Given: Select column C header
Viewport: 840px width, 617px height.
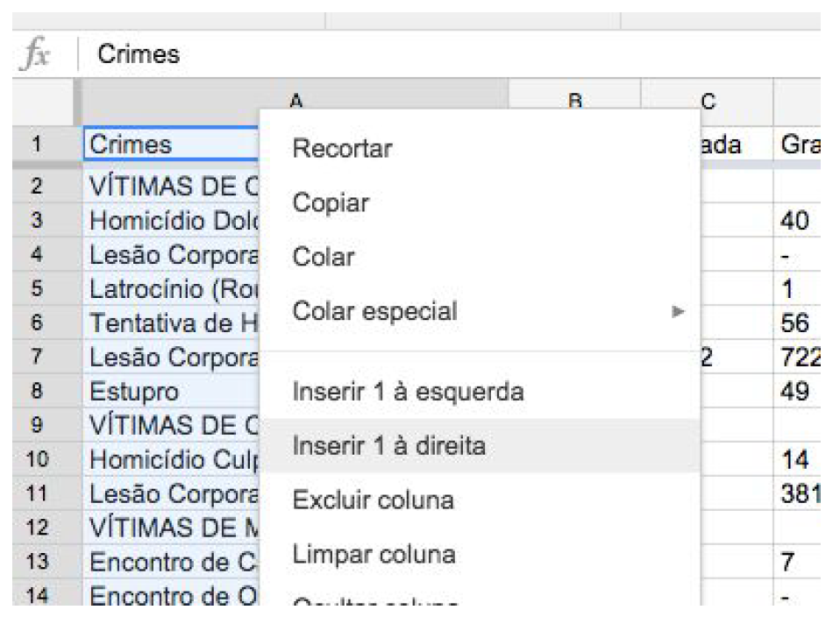Looking at the screenshot, I should coord(707,102).
